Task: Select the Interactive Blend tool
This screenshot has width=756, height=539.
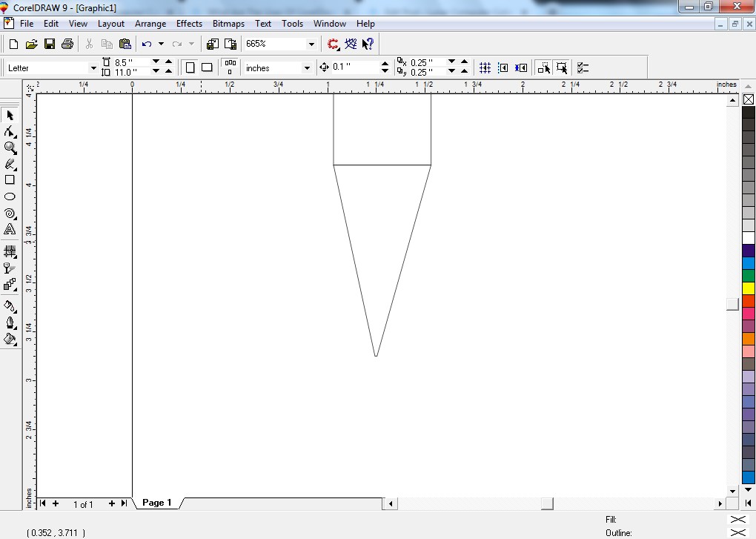Action: (10, 285)
